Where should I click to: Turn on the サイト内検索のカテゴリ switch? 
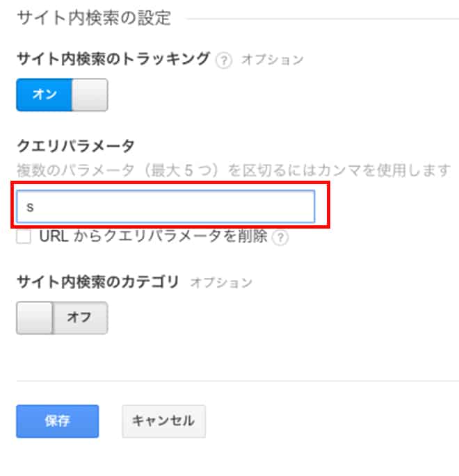pyautogui.click(x=62, y=318)
